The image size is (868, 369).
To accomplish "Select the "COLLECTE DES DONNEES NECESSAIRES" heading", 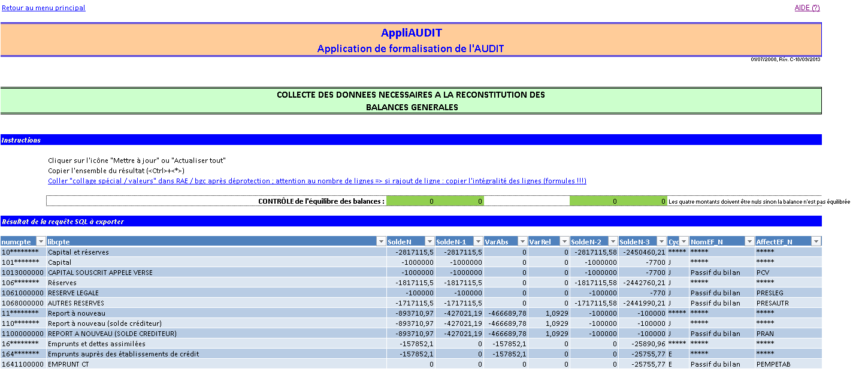I will pos(411,95).
